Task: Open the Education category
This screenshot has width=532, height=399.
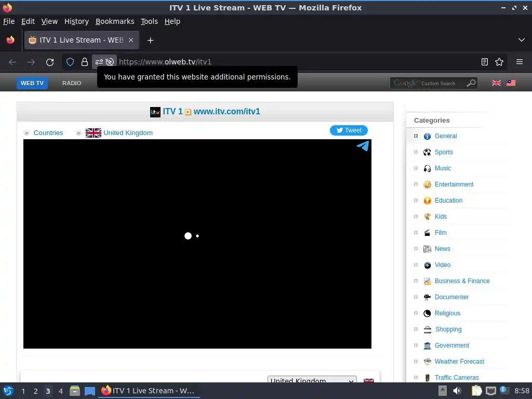Action: click(x=448, y=201)
